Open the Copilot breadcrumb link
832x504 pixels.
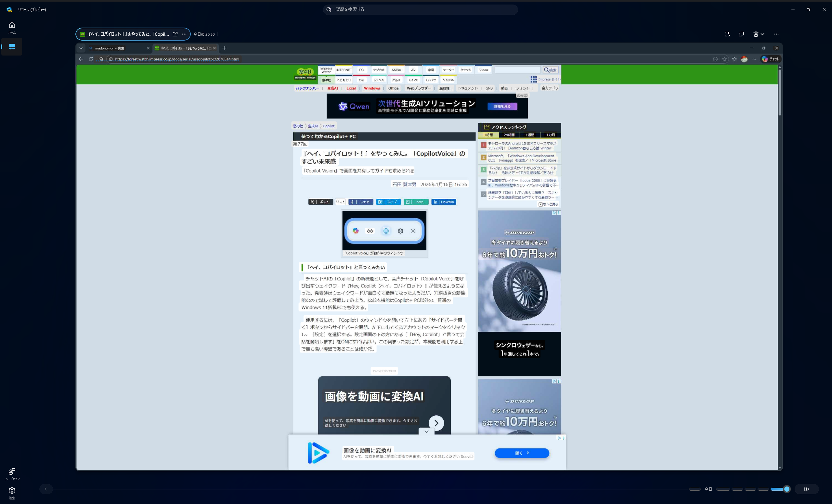328,126
